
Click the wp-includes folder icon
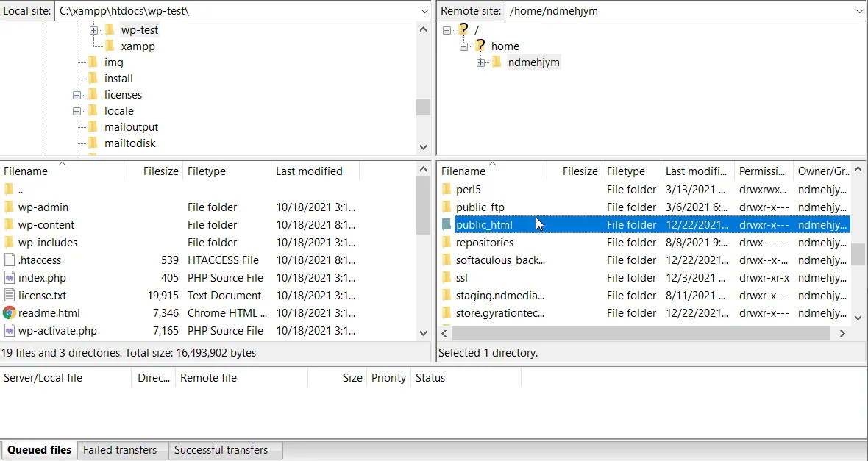(x=9, y=243)
